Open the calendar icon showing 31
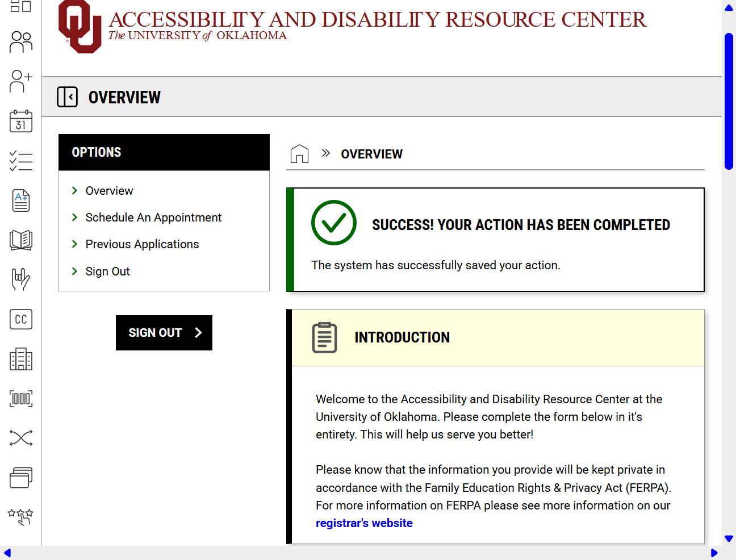 coord(21,121)
